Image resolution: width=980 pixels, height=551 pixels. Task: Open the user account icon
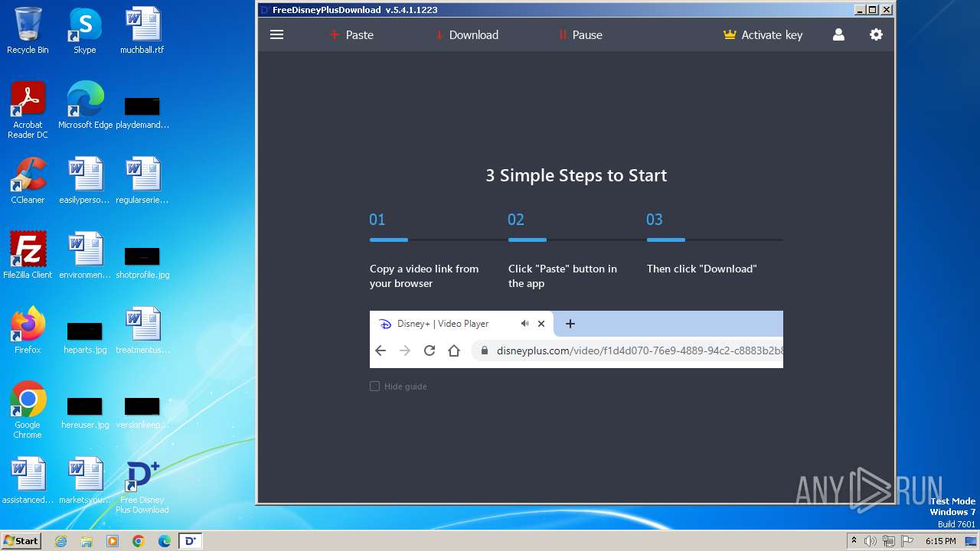[x=838, y=34]
